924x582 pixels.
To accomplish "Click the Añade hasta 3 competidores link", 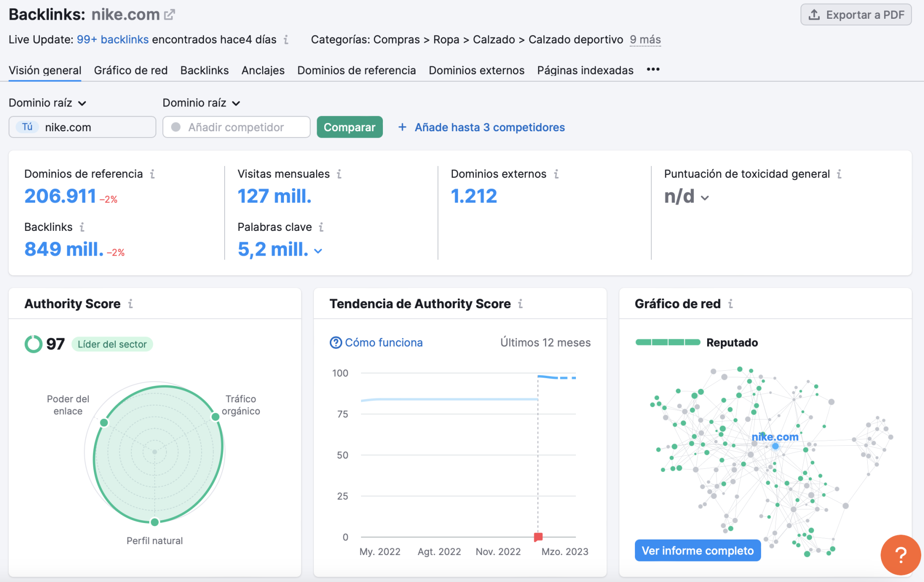I will pyautogui.click(x=489, y=127).
